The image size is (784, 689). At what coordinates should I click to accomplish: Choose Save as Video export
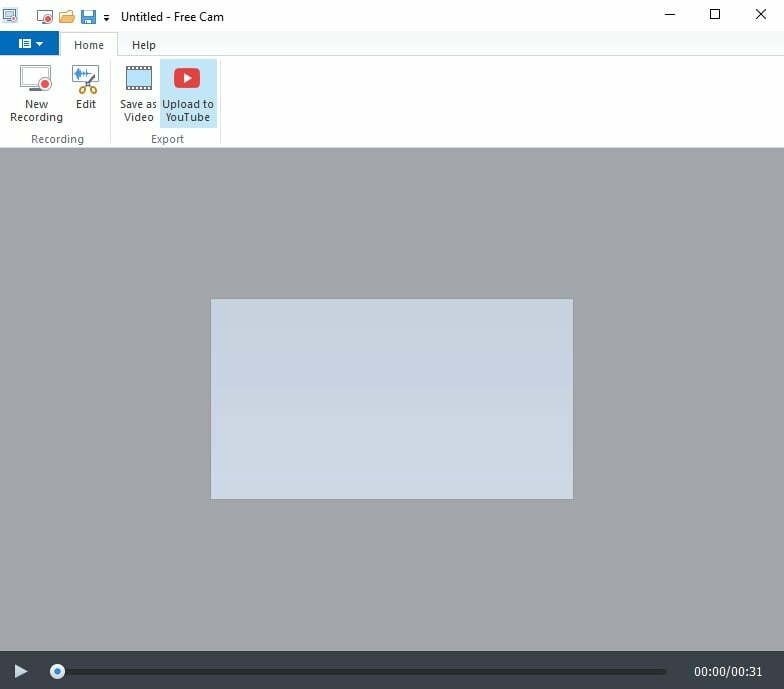(x=138, y=94)
